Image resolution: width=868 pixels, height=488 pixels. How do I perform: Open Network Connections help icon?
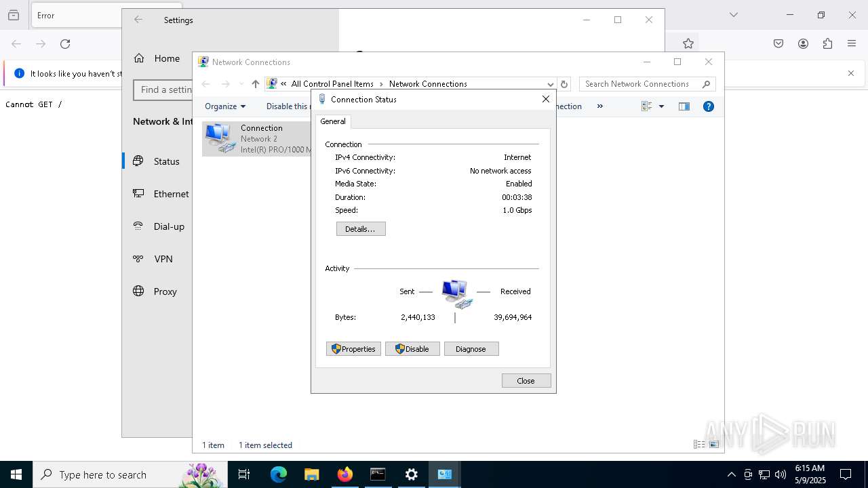pyautogui.click(x=709, y=106)
